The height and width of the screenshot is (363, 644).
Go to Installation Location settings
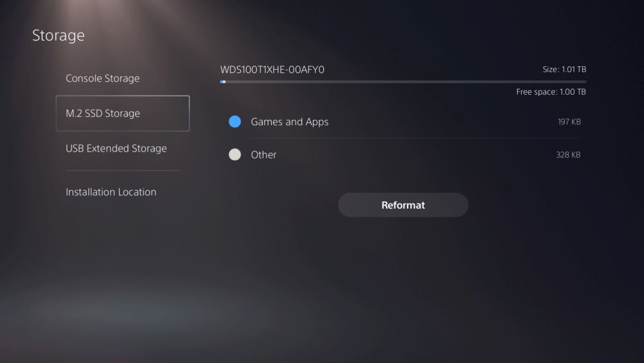tap(111, 192)
